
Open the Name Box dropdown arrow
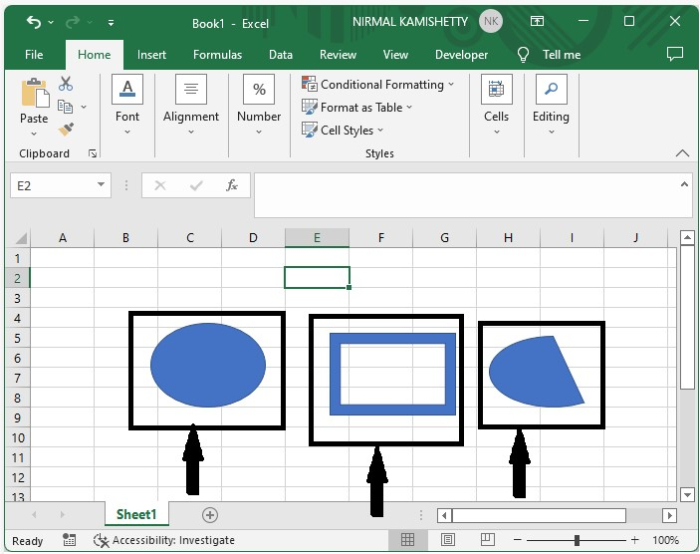101,185
